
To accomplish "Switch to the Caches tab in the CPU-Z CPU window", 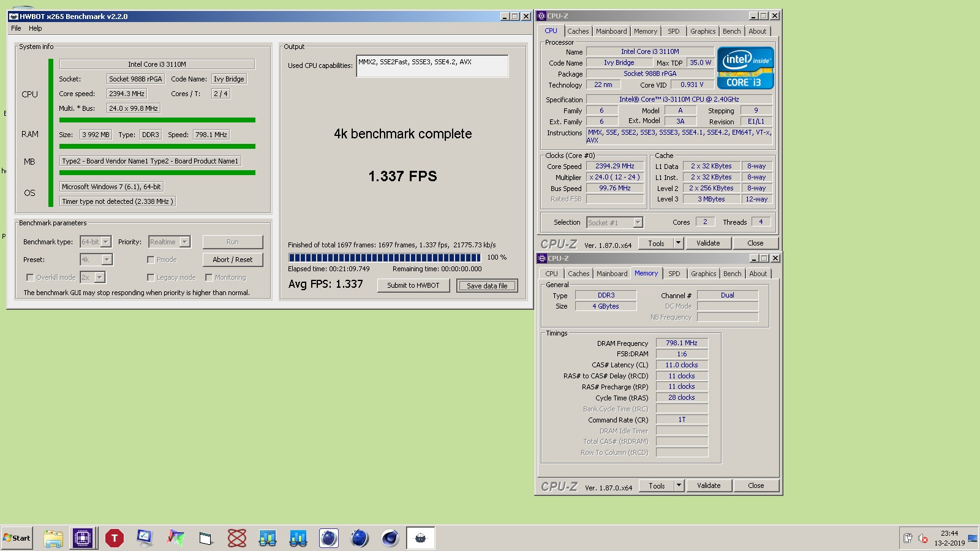I will (x=578, y=31).
